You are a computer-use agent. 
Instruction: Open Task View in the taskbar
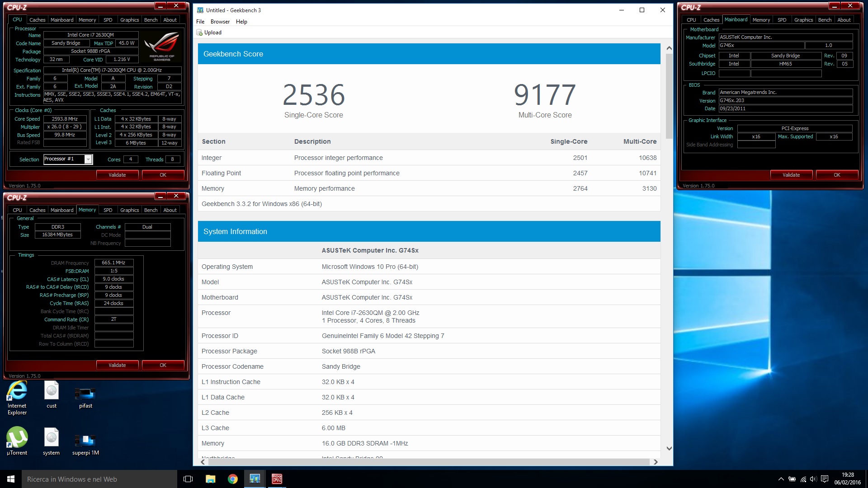tap(188, 479)
